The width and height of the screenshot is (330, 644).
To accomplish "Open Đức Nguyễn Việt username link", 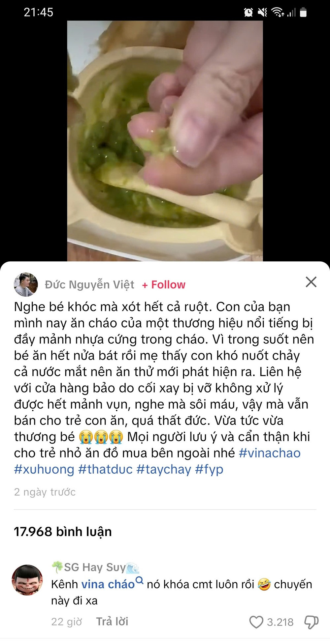I will click(x=89, y=285).
